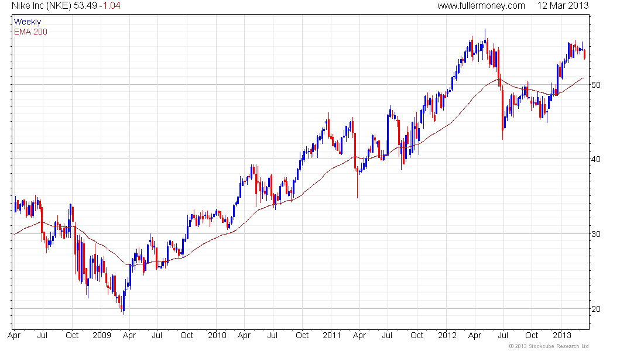Open the www.fullermoney.com link text
This screenshot has height=351, width=644.
click(481, 6)
